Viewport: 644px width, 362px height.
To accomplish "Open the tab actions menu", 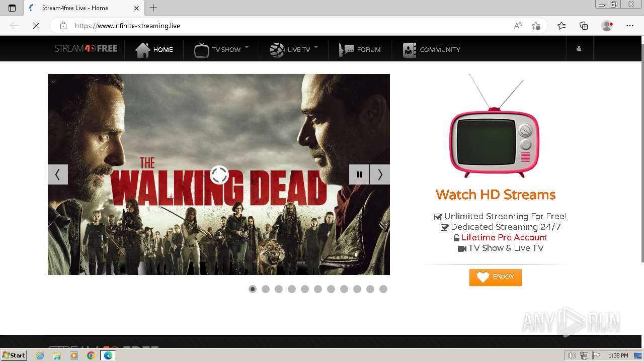I will [12, 8].
